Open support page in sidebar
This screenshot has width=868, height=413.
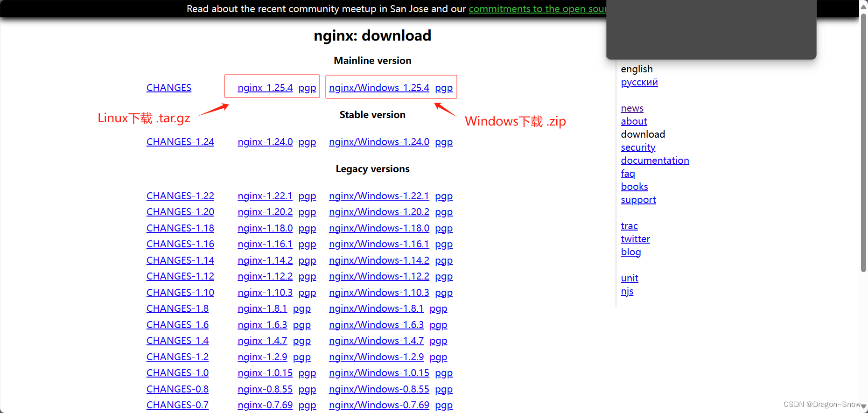[638, 200]
